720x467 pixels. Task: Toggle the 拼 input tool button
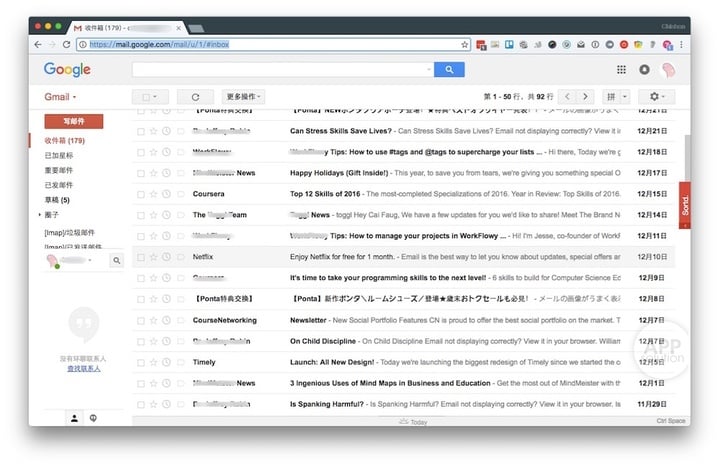pyautogui.click(x=611, y=96)
